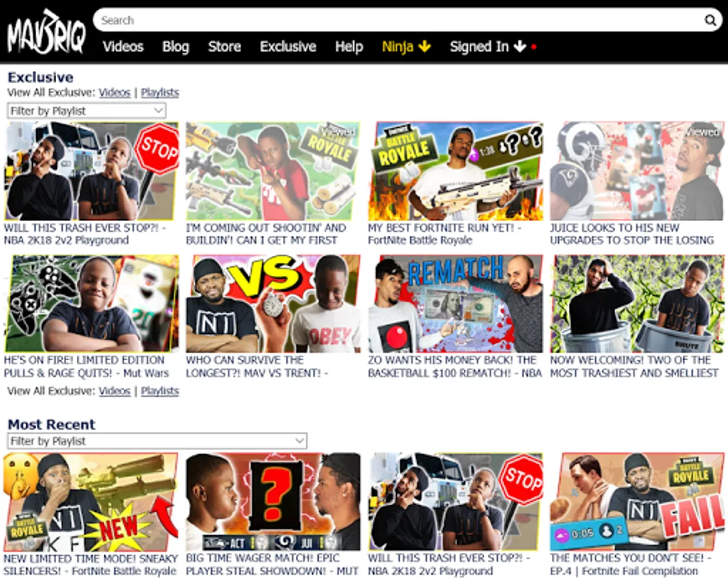Screen dimensions: 728x580
Task: Open Videos link under Exclusive heading
Action: pos(114,92)
